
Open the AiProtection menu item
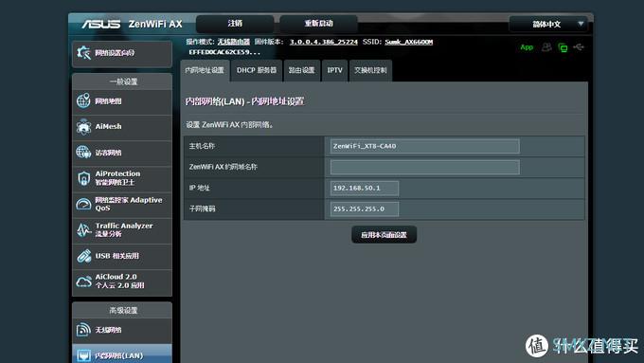[122, 178]
